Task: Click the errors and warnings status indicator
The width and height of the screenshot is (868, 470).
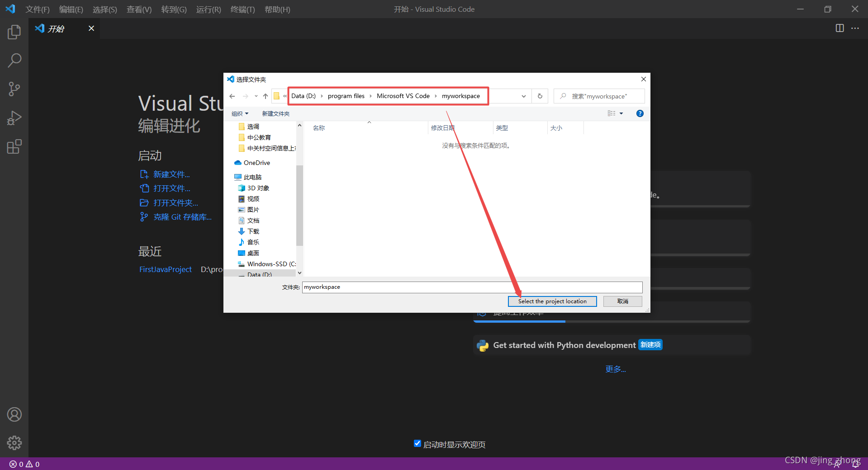Action: 24,464
